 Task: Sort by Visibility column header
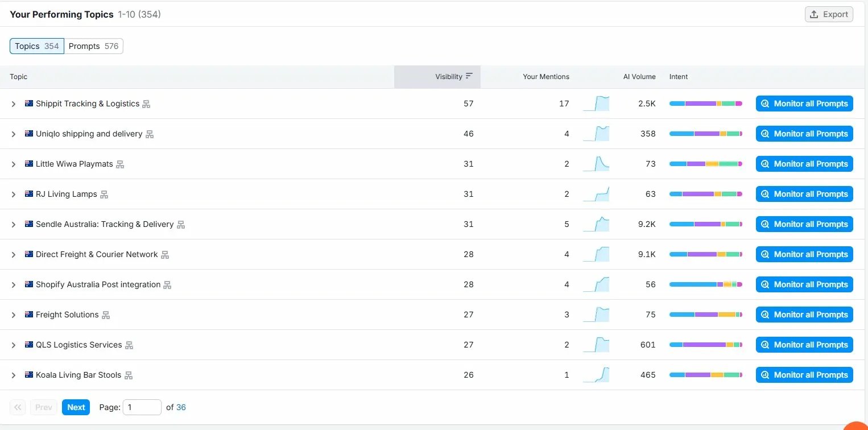point(437,77)
